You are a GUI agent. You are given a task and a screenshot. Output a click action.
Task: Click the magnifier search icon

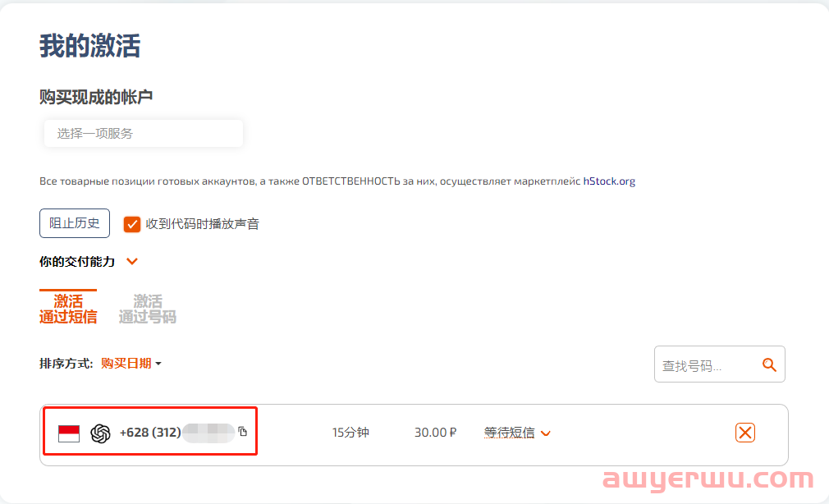[769, 364]
